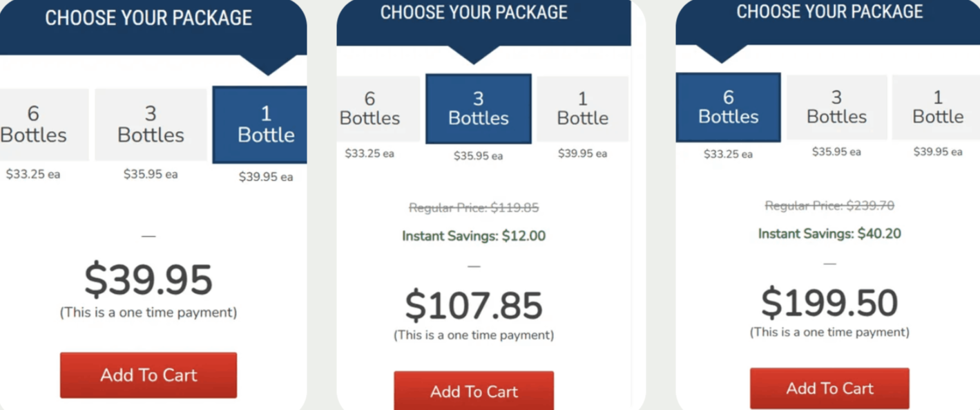Click the one time payment note under $199.50
Screen dimensions: 980x410
point(829,333)
